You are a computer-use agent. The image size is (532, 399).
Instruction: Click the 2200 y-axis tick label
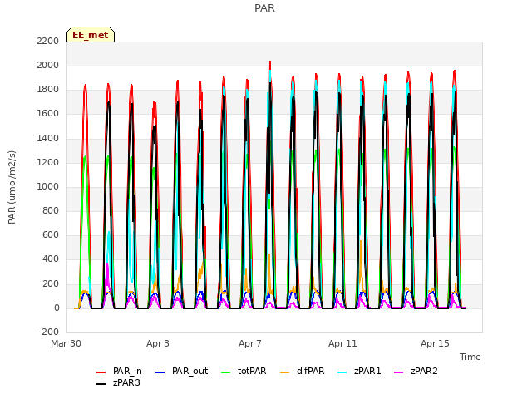coord(48,41)
